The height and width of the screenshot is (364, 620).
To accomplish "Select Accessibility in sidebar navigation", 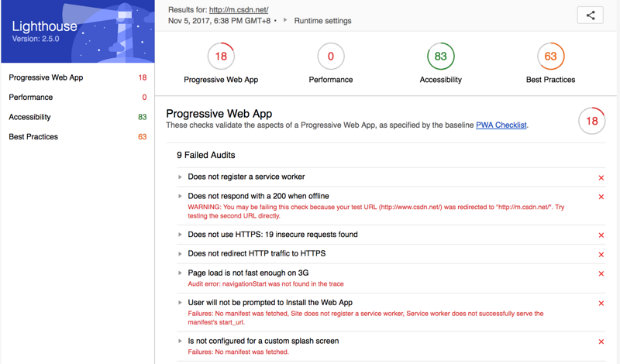I will (x=77, y=117).
